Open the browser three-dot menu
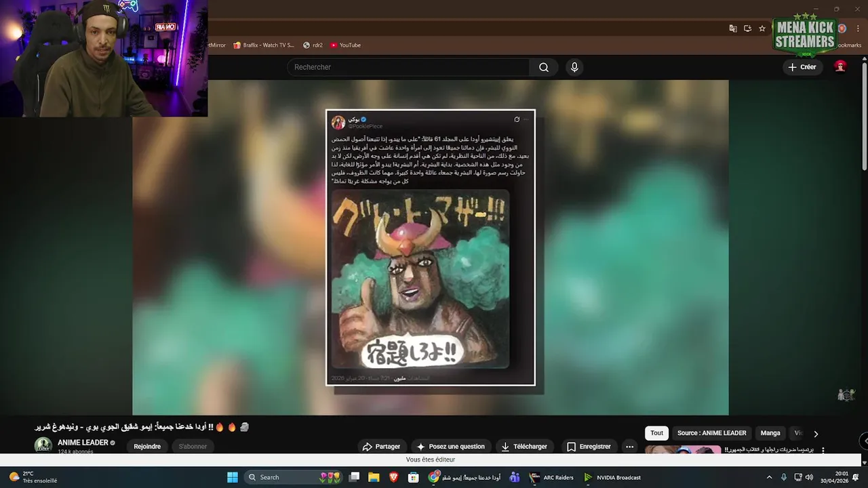This screenshot has height=488, width=868. point(856,28)
